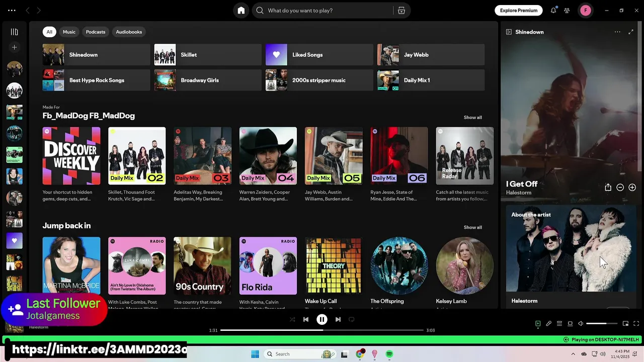The width and height of the screenshot is (644, 362).
Task: Show all in Jump back in
Action: [x=472, y=227]
